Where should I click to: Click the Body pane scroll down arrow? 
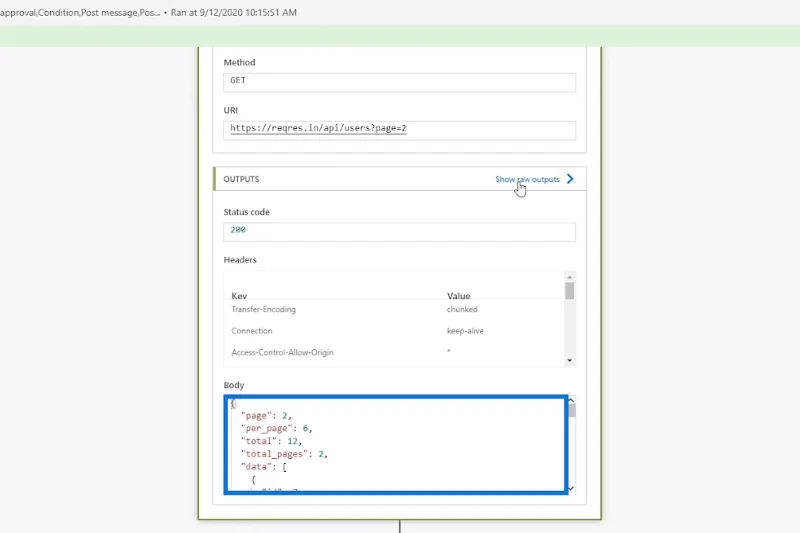point(571,488)
